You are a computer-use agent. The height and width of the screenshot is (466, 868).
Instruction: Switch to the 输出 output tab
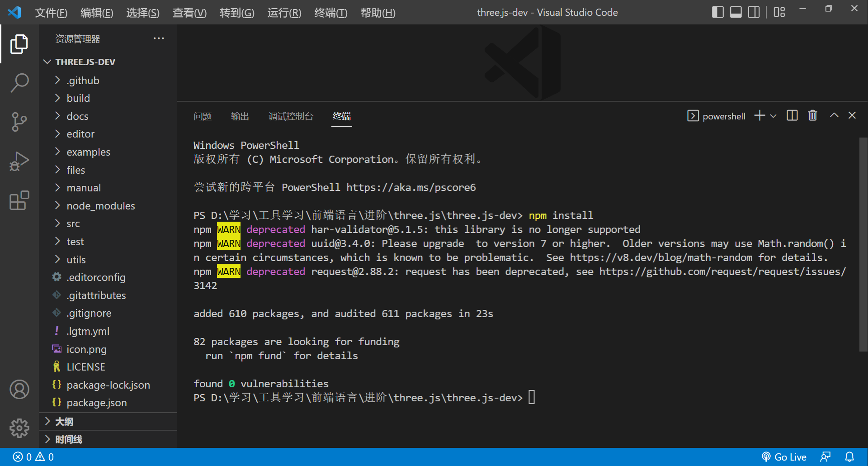tap(240, 116)
